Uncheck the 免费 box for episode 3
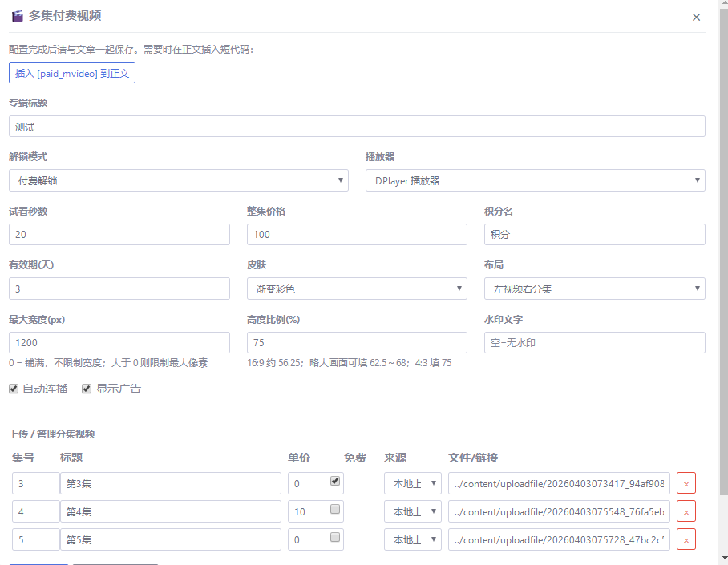728x565 pixels. point(335,481)
